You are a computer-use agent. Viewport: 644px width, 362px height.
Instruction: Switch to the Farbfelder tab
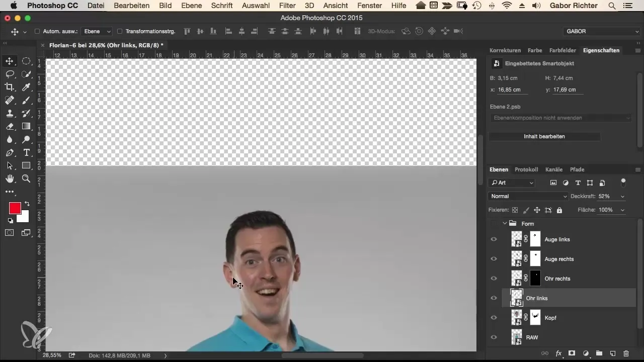tap(562, 50)
